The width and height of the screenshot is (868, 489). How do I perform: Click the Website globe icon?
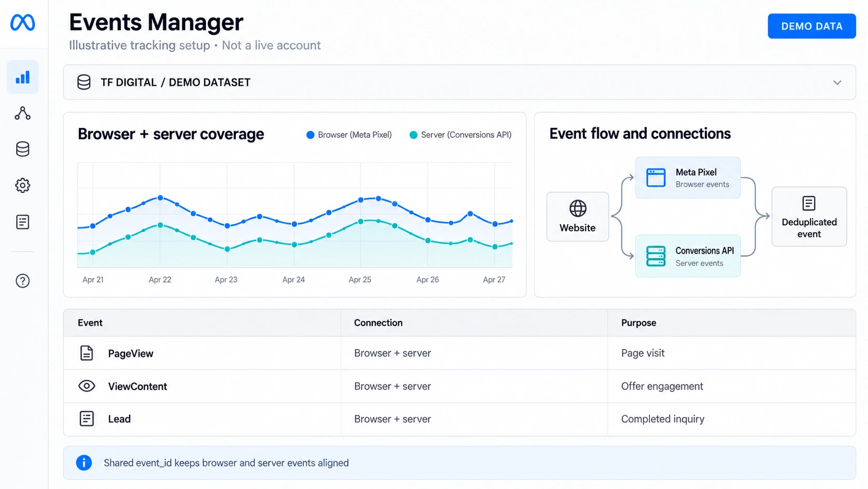(578, 208)
